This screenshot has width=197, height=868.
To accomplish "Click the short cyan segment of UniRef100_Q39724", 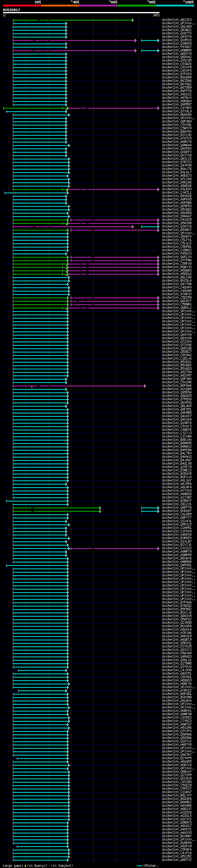I will click(150, 227).
